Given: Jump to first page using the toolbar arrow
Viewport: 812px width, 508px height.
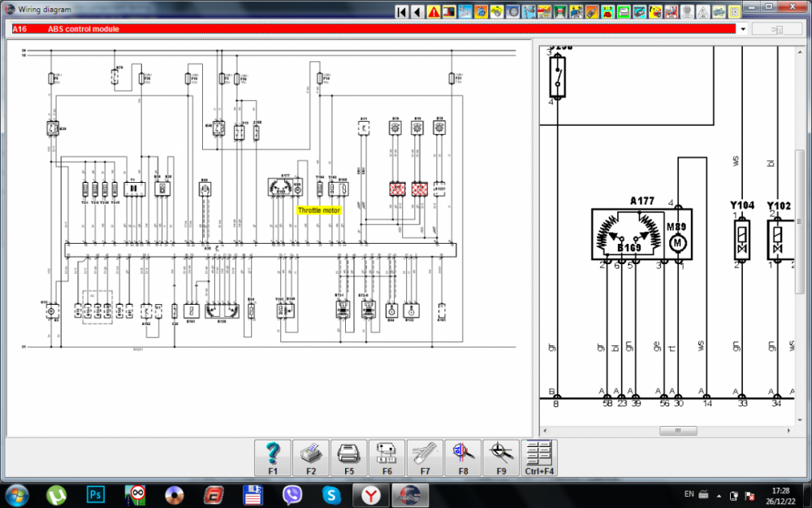Looking at the screenshot, I should (x=401, y=11).
